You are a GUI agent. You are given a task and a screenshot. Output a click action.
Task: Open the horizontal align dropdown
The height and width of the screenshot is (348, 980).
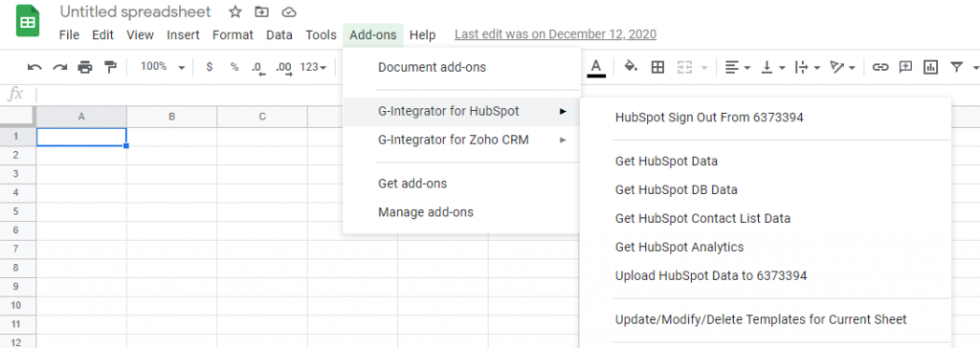pos(738,67)
